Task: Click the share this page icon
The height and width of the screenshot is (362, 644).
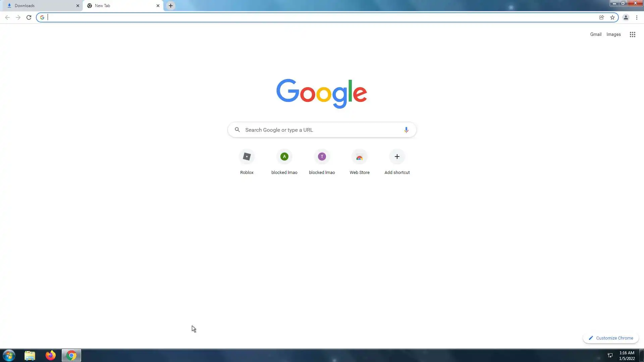Action: click(601, 17)
